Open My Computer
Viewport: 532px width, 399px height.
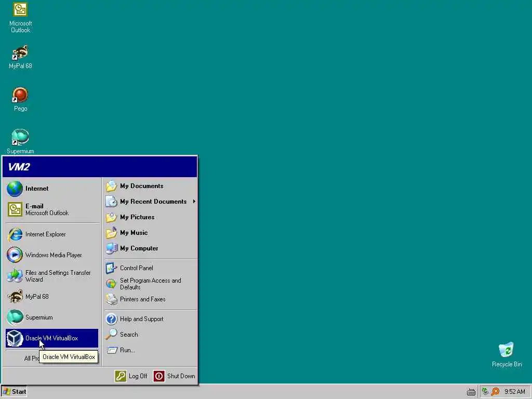(x=151, y=248)
